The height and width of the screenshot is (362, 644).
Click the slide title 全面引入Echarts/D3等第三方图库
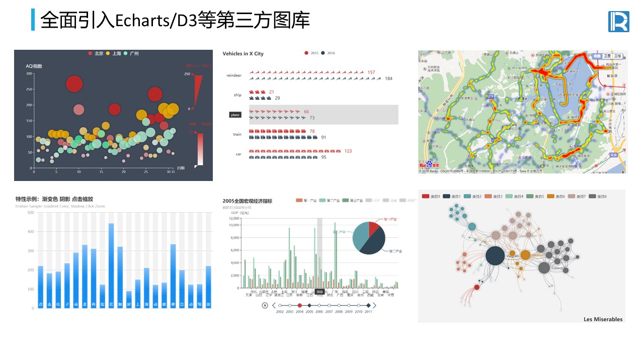pyautogui.click(x=175, y=20)
